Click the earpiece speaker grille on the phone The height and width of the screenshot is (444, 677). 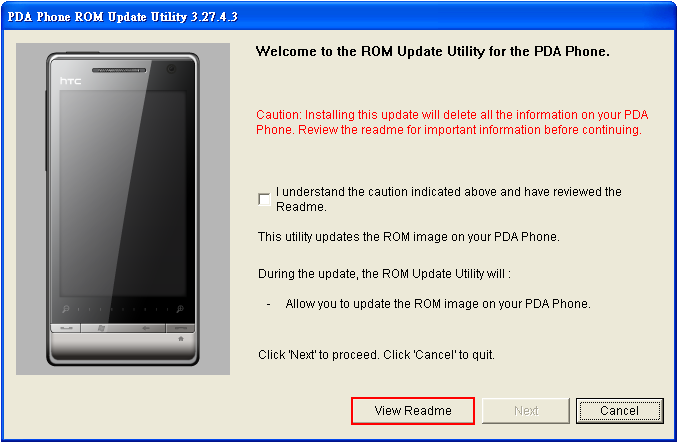(119, 70)
